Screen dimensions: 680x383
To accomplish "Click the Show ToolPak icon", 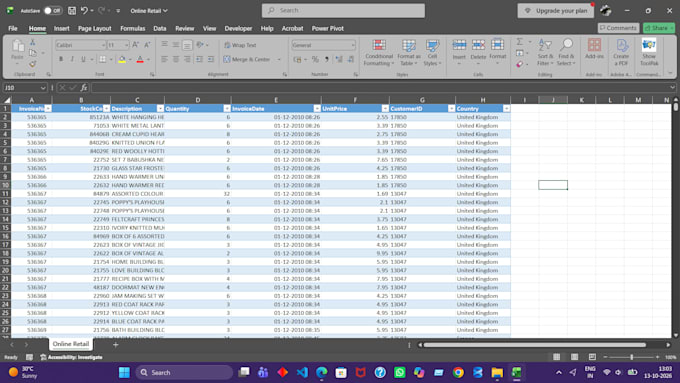I will [x=649, y=45].
